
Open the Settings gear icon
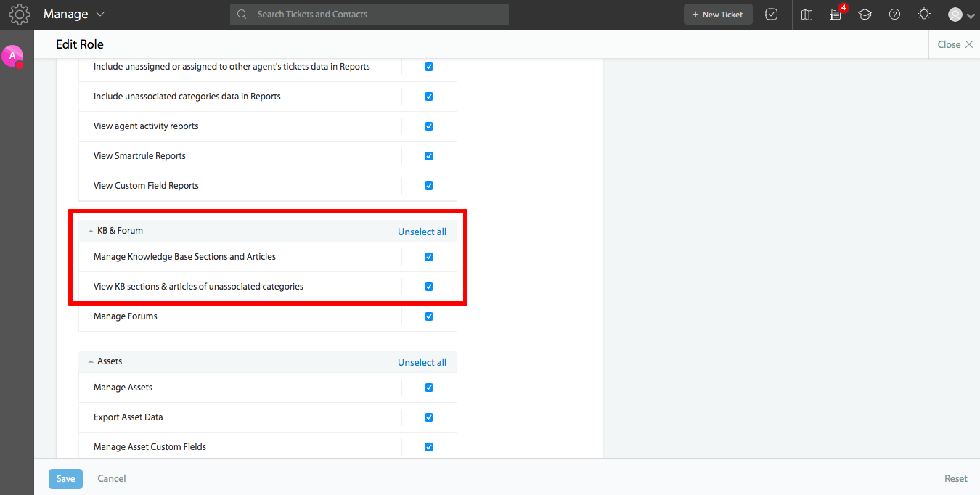tap(19, 14)
